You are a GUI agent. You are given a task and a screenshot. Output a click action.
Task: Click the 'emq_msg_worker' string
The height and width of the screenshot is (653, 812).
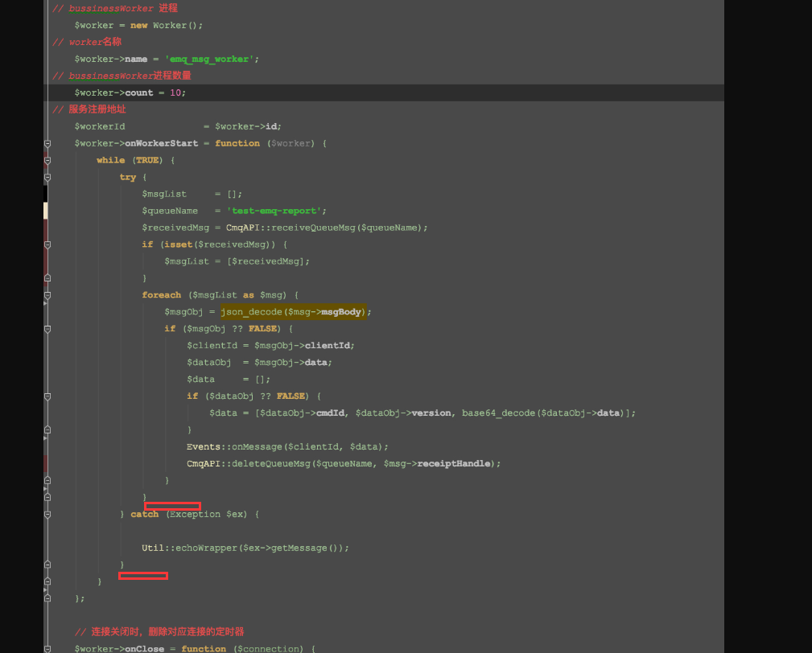(209, 59)
